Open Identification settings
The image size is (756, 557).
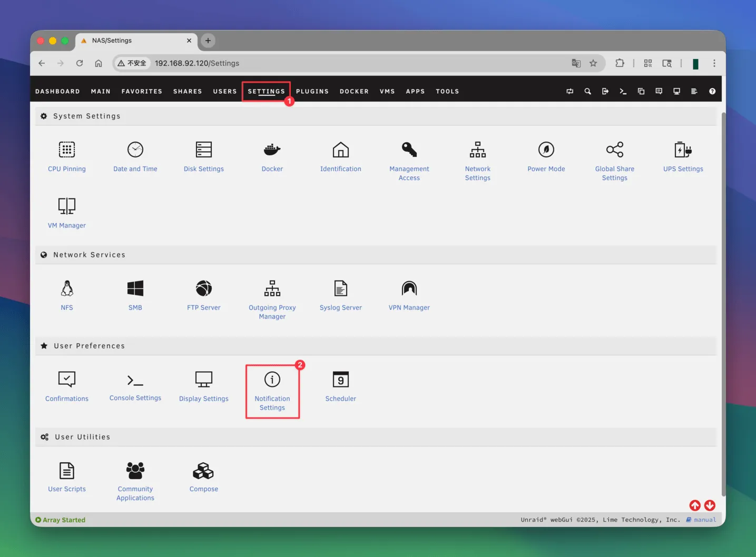click(x=341, y=156)
